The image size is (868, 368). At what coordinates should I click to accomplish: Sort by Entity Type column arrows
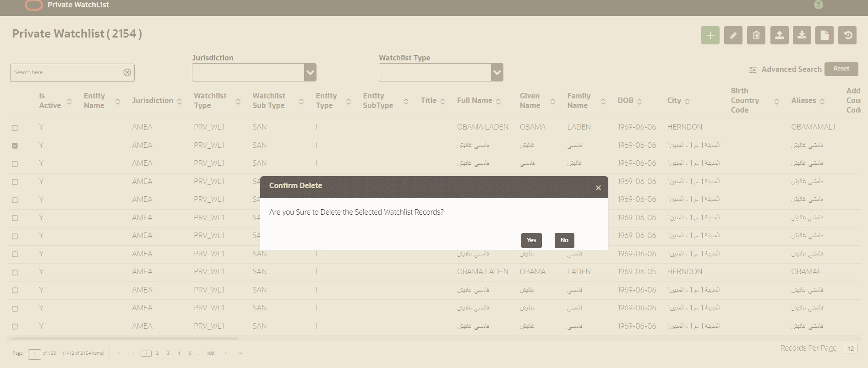pos(349,101)
